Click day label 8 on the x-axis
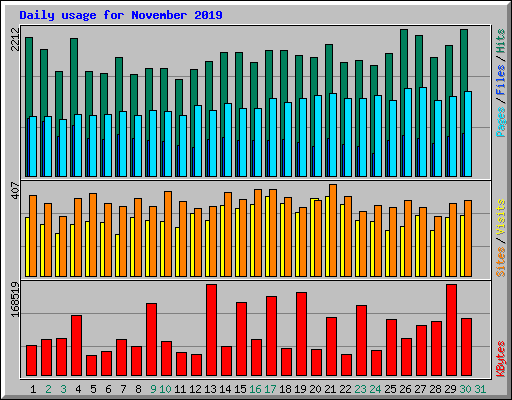The width and height of the screenshot is (512, 400). [x=138, y=389]
